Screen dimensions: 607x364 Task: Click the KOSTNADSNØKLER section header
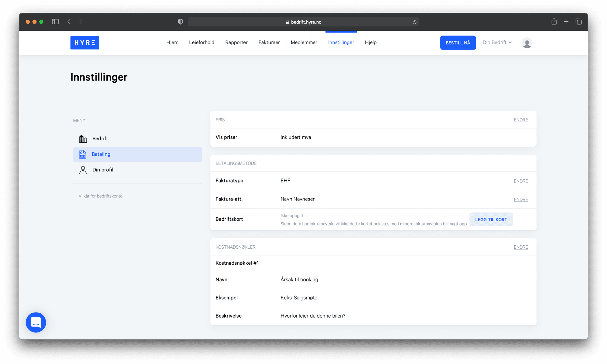[235, 247]
